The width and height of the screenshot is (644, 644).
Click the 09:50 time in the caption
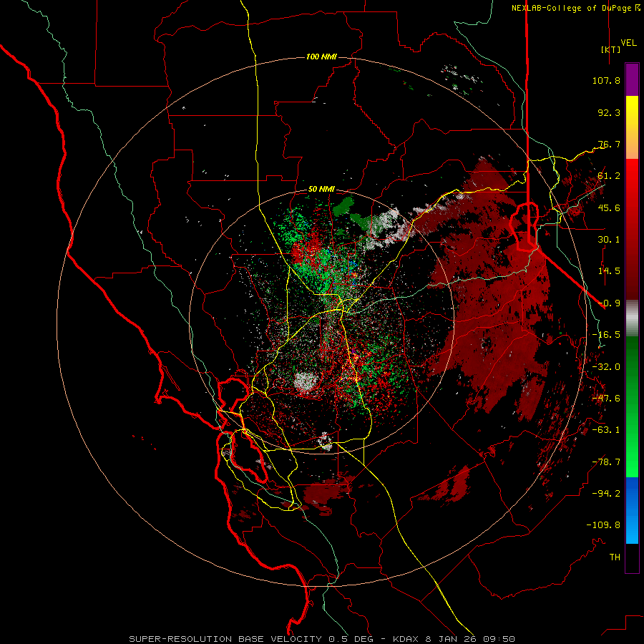coord(499,639)
